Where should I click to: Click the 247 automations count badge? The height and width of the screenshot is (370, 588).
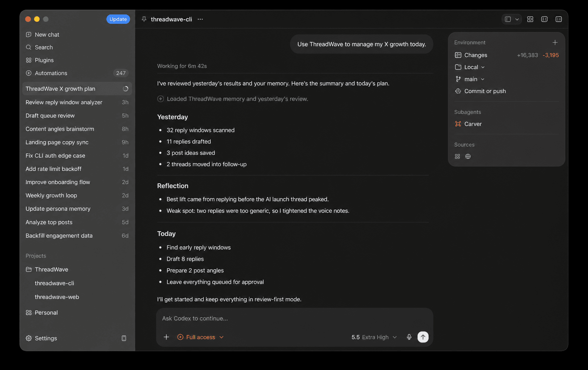tap(121, 73)
